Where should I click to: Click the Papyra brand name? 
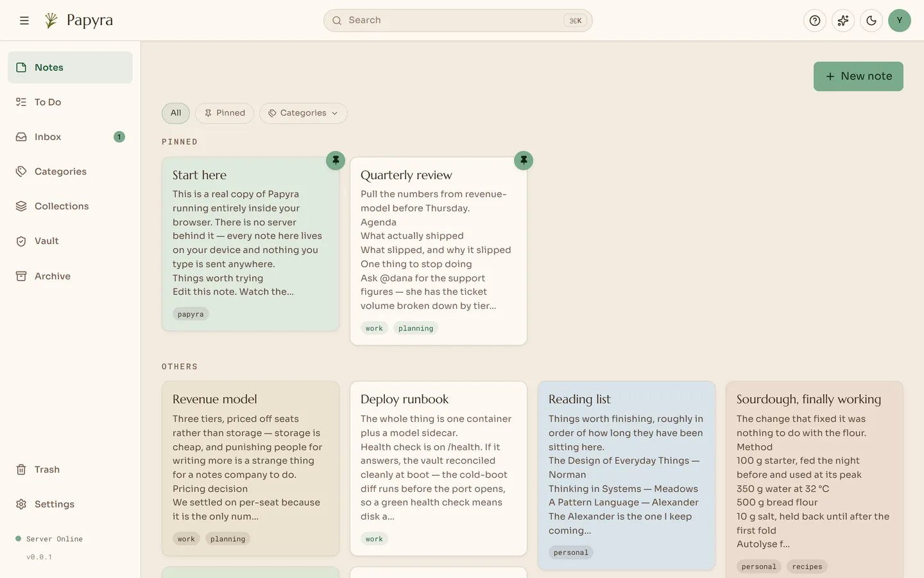tap(90, 21)
